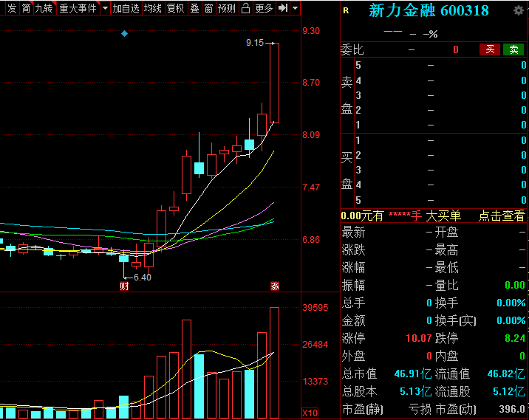529x420 pixels.
Task: Toggle 复权 price adjustment
Action: 175,8
